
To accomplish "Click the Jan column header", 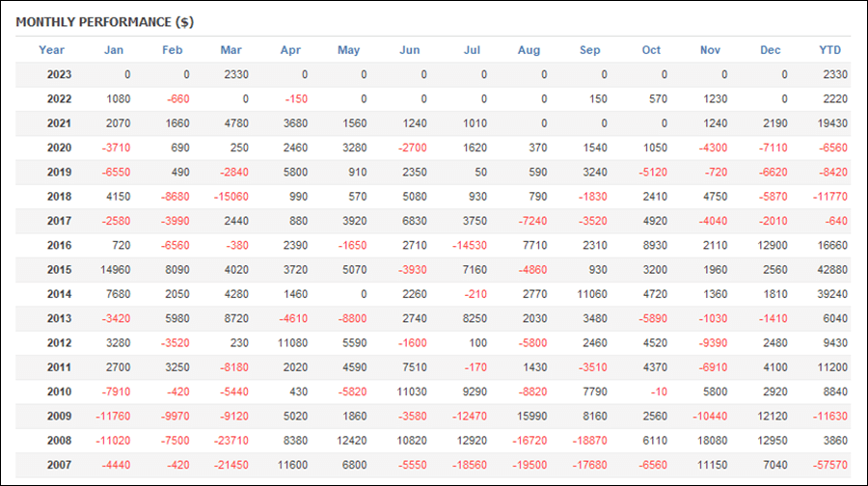I will (x=114, y=50).
